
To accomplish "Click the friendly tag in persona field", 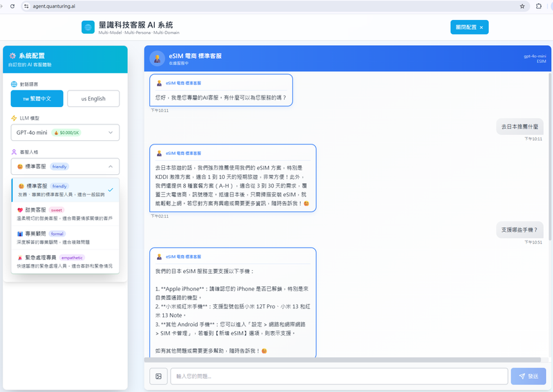I will pos(59,167).
